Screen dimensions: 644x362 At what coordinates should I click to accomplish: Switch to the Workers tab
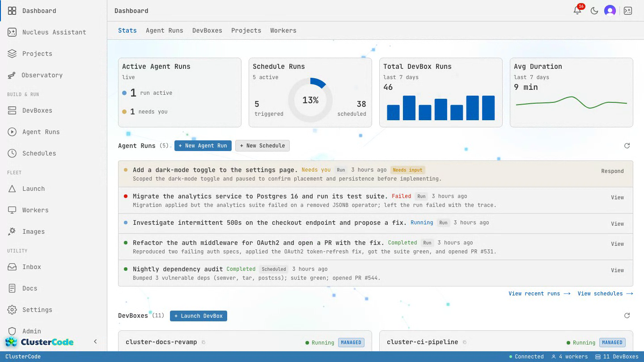(283, 30)
